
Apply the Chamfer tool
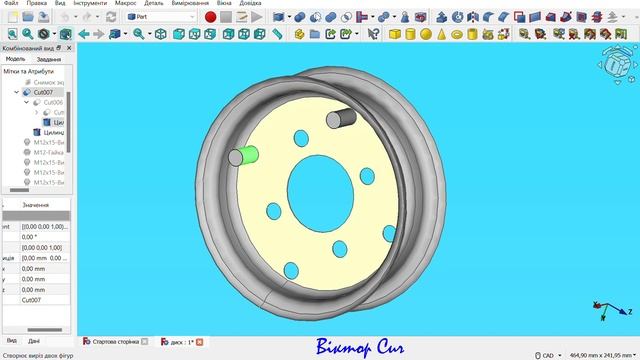[x=504, y=17]
